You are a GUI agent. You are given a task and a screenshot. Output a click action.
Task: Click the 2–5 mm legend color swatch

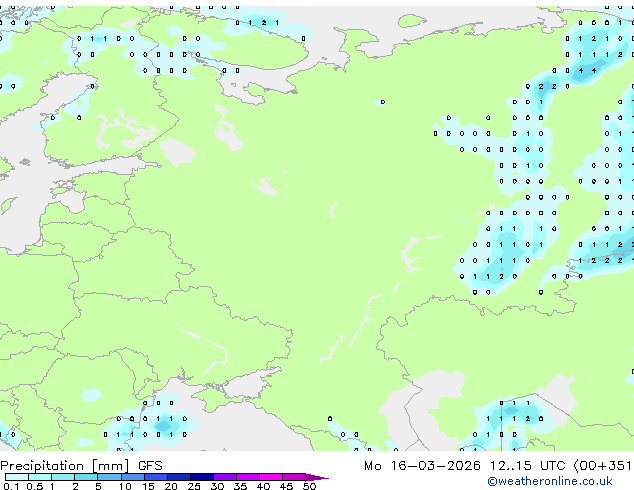[86, 477]
